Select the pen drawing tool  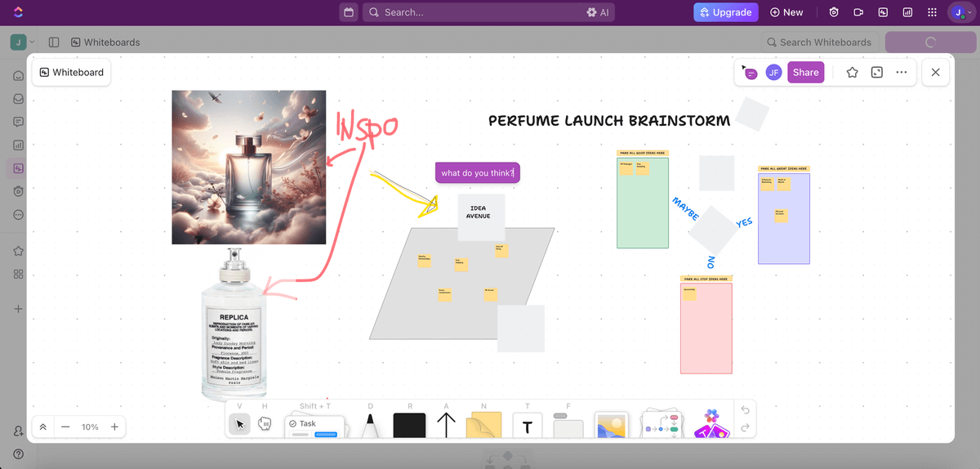(x=370, y=426)
